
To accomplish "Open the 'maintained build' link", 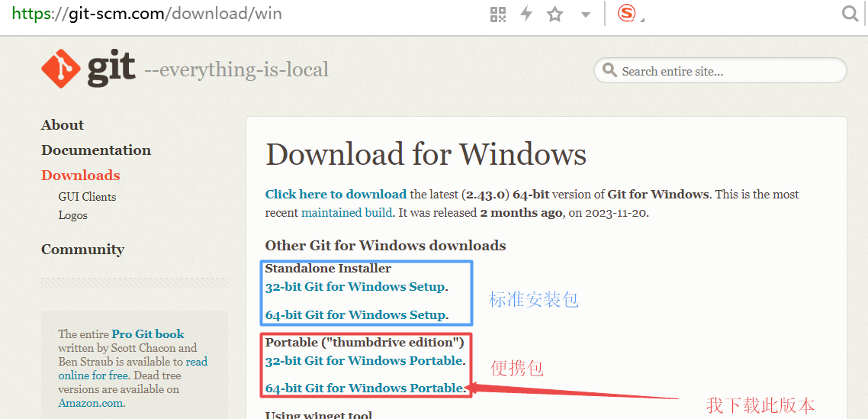I will tap(347, 212).
